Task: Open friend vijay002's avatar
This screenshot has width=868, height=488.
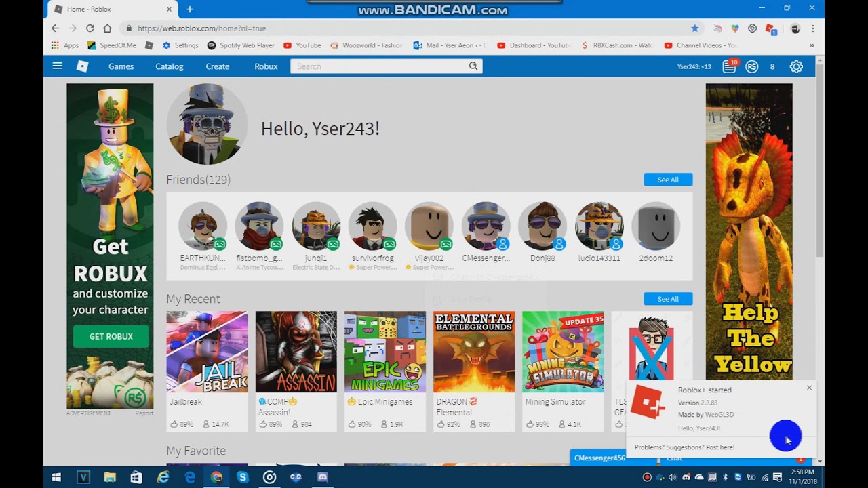Action: coord(429,226)
